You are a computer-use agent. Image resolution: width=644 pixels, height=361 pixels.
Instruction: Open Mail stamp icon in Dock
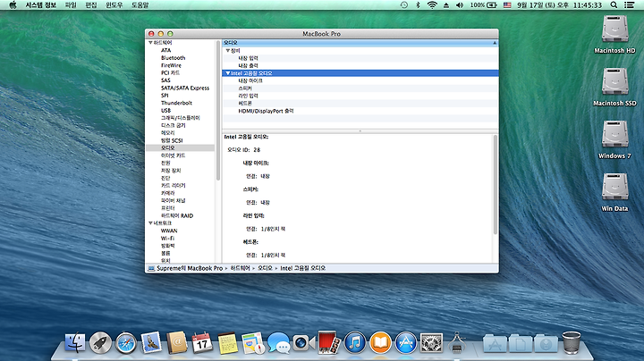pos(151,343)
